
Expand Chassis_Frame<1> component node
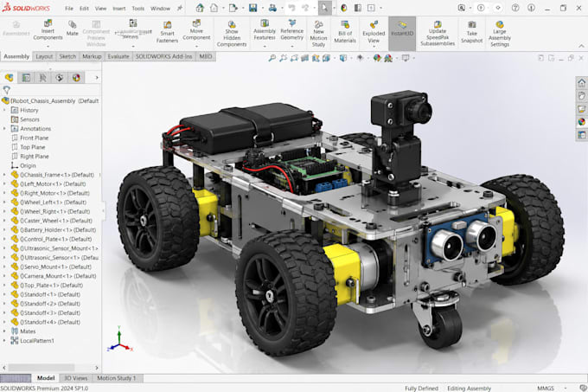tap(4, 175)
